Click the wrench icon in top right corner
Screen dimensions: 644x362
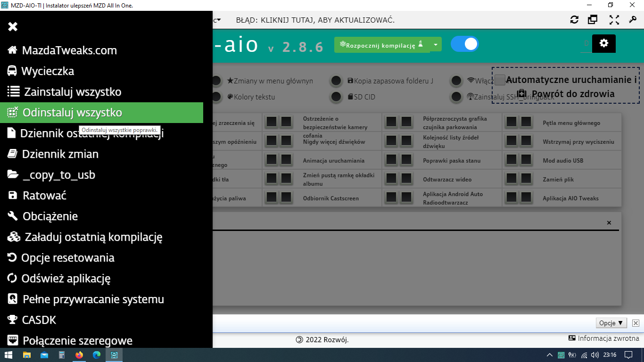click(x=633, y=20)
